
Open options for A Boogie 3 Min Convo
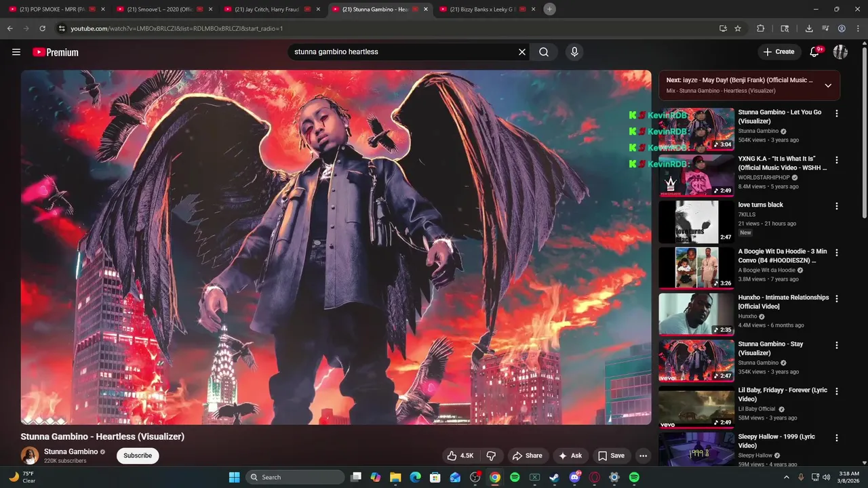(x=836, y=253)
